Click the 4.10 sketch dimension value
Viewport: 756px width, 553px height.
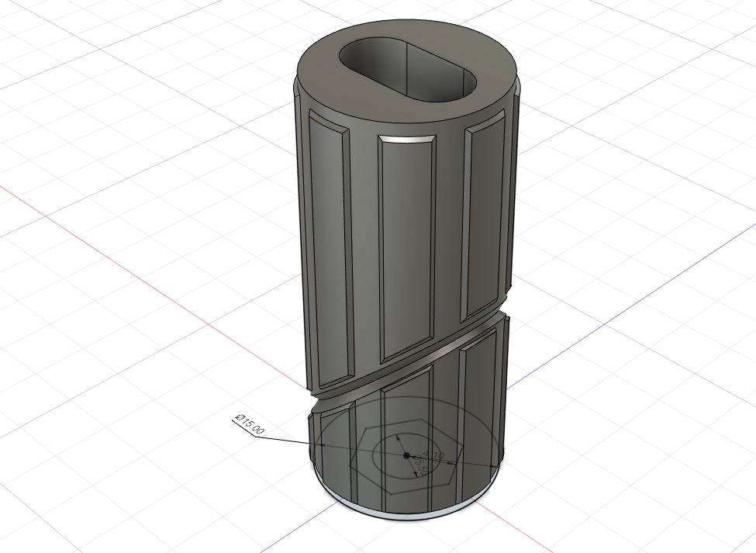click(x=433, y=454)
